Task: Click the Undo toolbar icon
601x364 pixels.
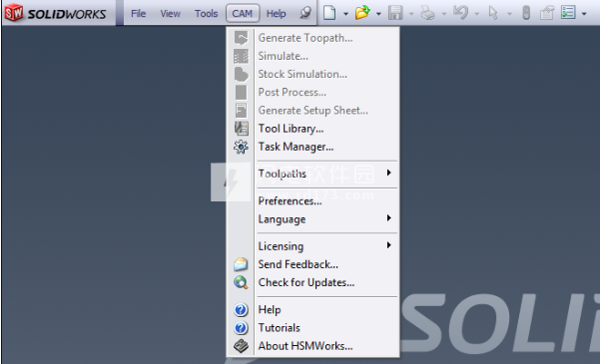Action: (x=460, y=13)
